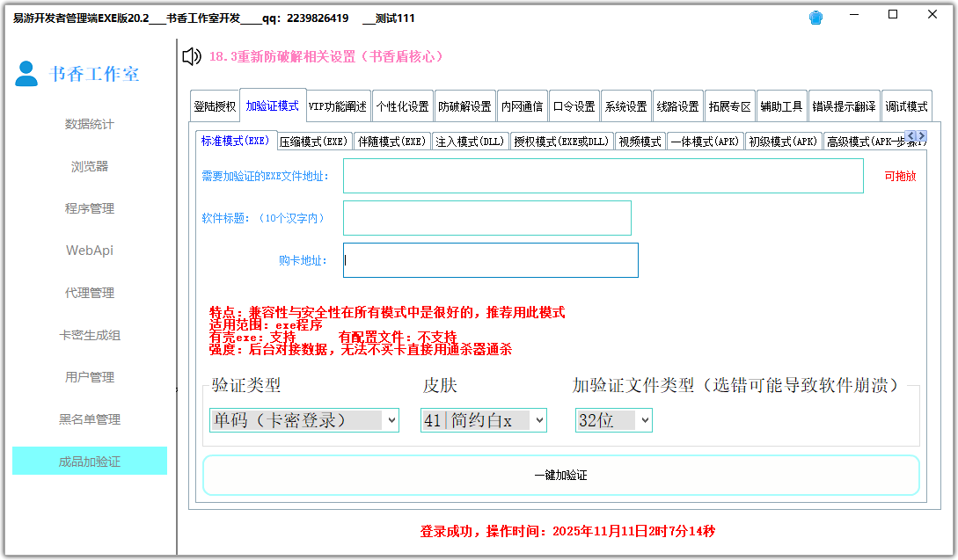
Task: Click the 一键加验证 button
Action: point(562,475)
